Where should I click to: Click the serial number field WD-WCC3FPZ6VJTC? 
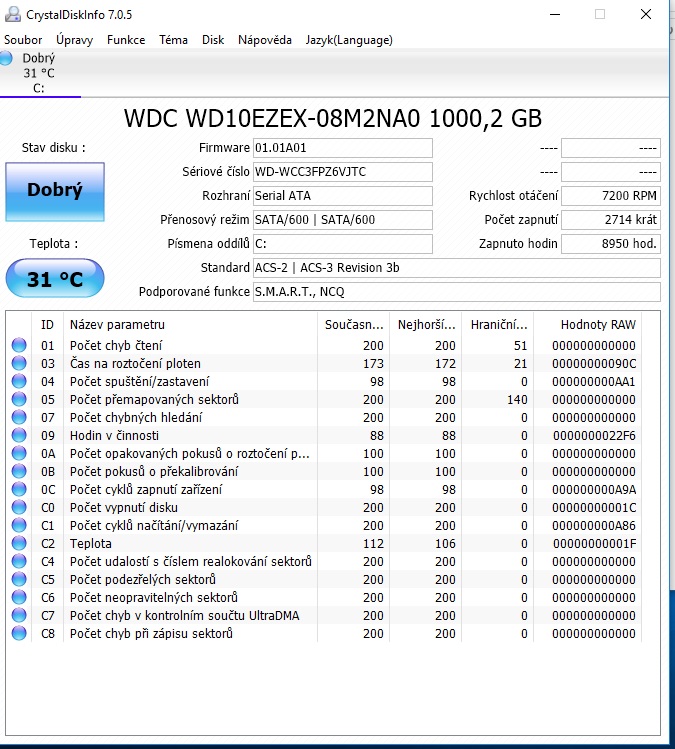(343, 172)
